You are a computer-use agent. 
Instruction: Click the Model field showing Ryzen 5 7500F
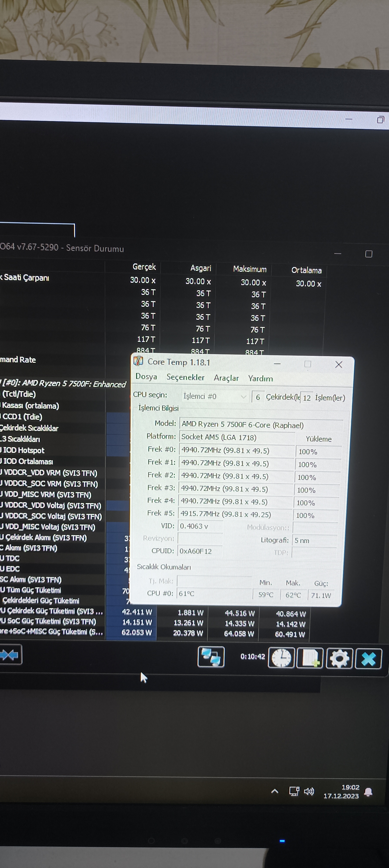(x=261, y=425)
